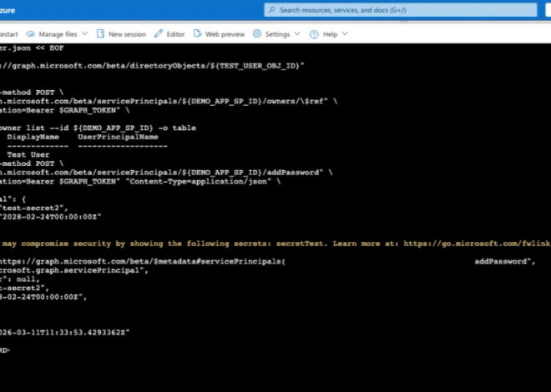
Task: Click the 'secretText' word in warning
Action: 300,244
